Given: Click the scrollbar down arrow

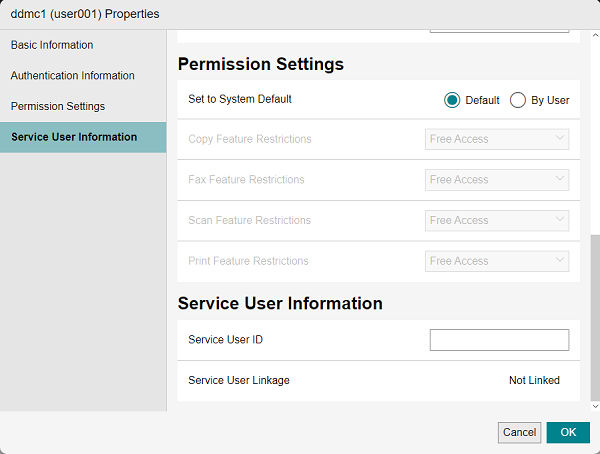Looking at the screenshot, I should pos(595,406).
